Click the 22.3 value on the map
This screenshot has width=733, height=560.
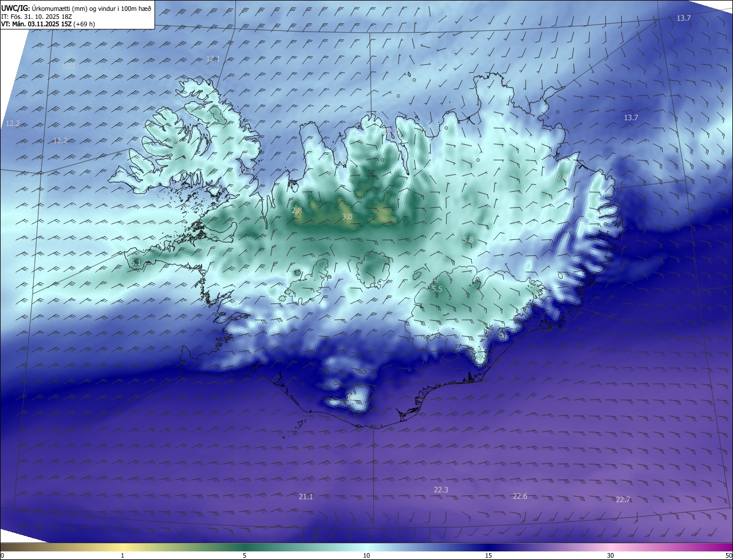pyautogui.click(x=441, y=490)
